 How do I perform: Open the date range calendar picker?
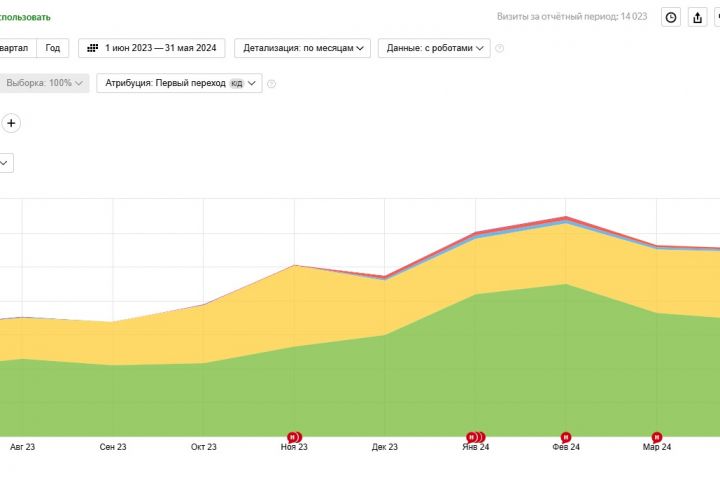tap(152, 48)
